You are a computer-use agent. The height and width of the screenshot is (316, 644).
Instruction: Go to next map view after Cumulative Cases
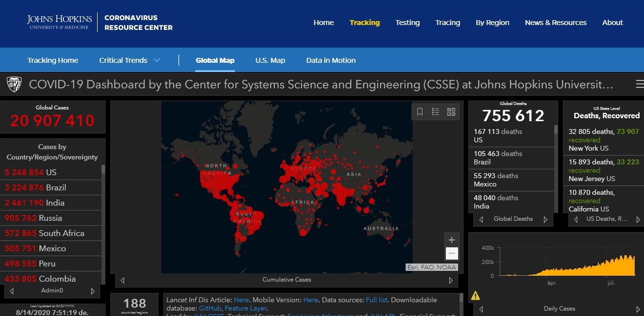451,280
